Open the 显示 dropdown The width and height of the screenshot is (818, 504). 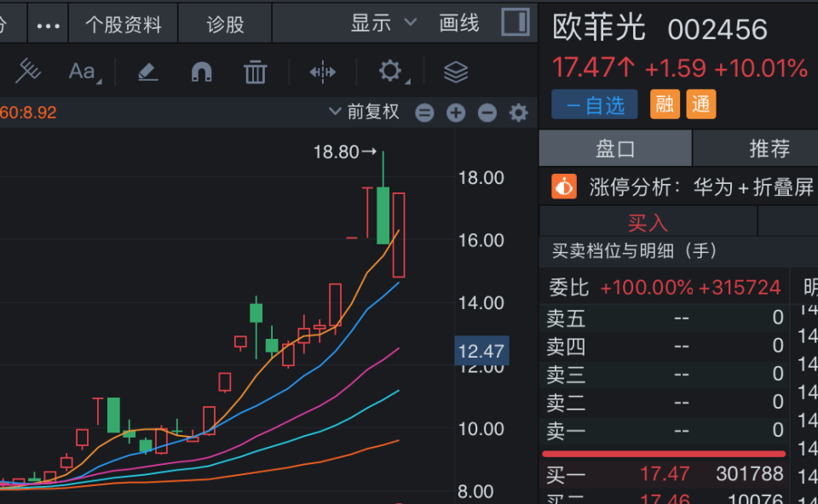pyautogui.click(x=380, y=23)
